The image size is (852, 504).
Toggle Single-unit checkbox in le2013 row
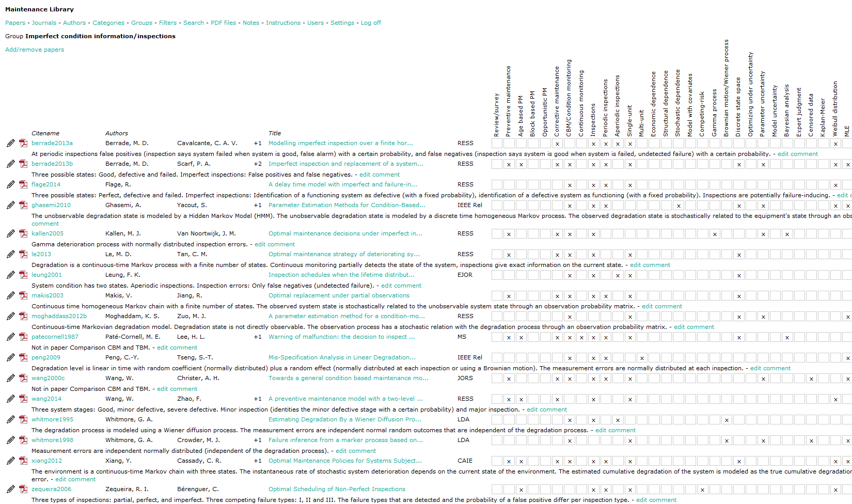[630, 255]
